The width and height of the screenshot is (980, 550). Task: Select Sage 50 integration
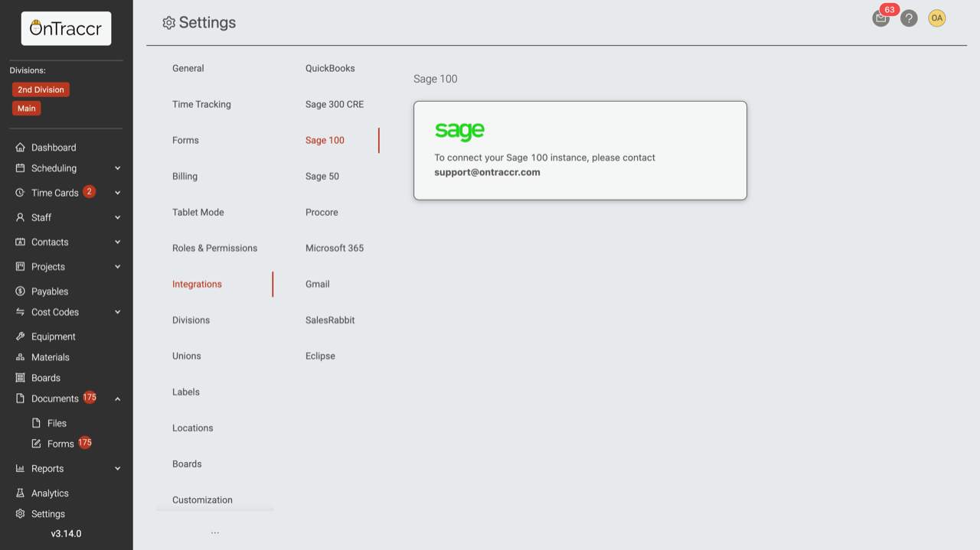click(322, 176)
